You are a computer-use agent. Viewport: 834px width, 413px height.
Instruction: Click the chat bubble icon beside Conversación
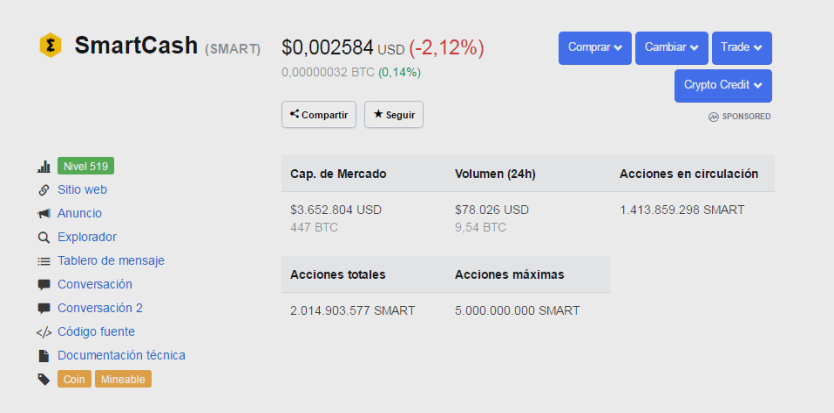coord(44,285)
